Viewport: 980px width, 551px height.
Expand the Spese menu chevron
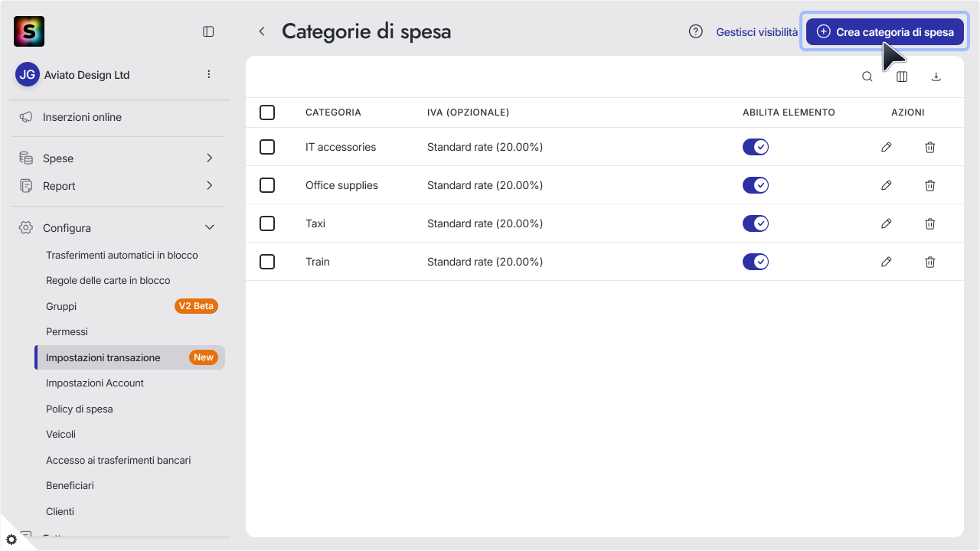click(210, 158)
